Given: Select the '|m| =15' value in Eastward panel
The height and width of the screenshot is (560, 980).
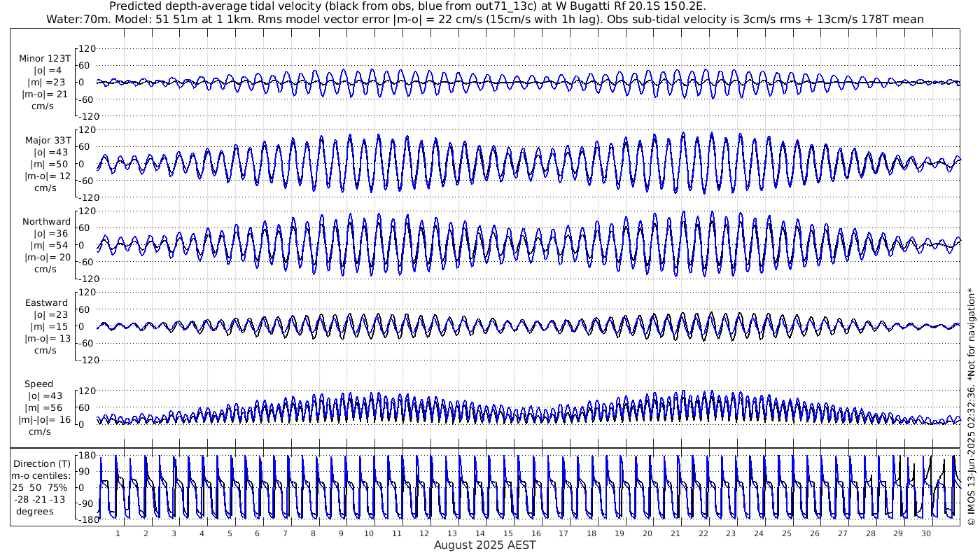Looking at the screenshot, I should pyautogui.click(x=48, y=327).
